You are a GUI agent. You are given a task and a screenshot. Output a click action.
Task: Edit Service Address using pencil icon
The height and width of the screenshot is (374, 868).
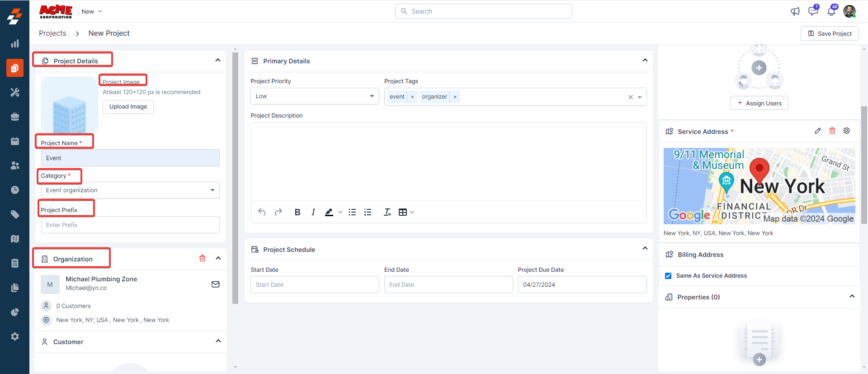click(817, 131)
